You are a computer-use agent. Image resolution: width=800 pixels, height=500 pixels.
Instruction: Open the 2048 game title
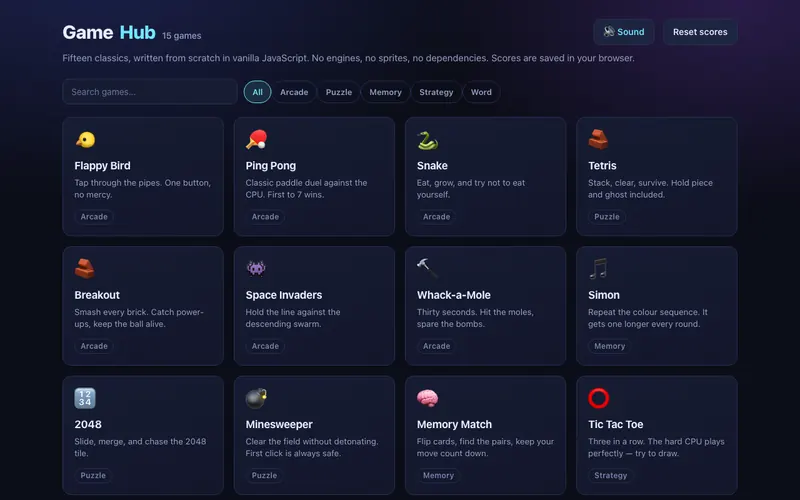point(88,424)
